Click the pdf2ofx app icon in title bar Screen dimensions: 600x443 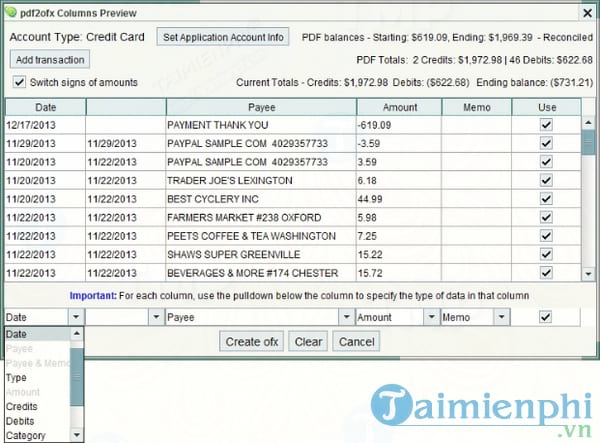point(12,12)
